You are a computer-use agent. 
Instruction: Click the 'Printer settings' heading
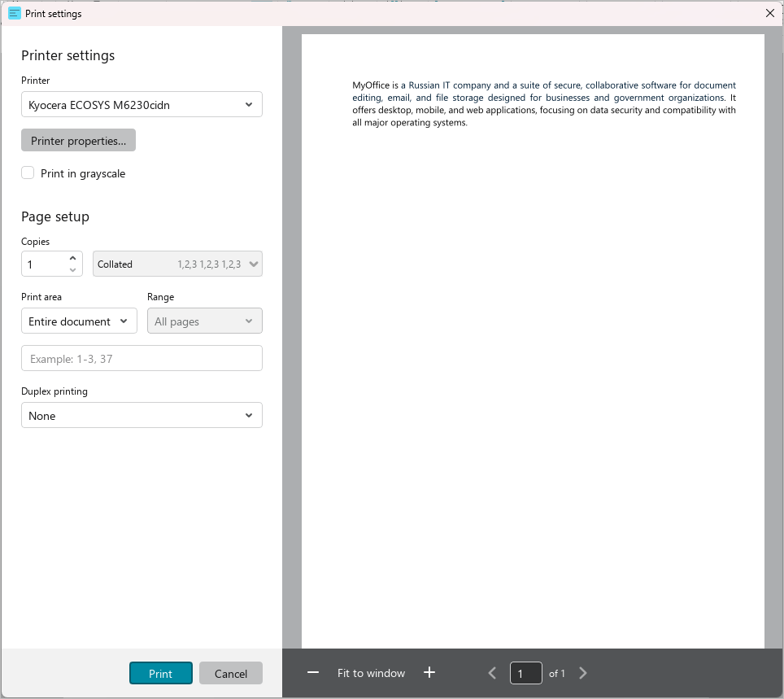pos(68,55)
